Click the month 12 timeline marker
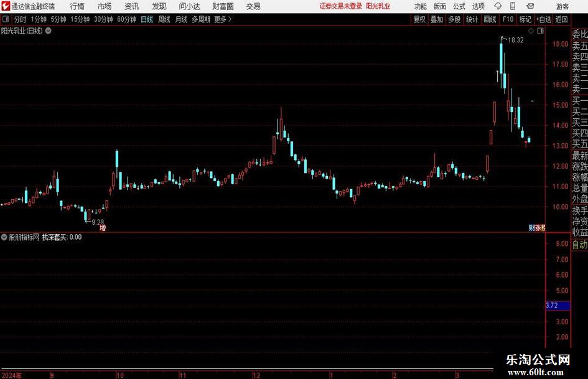The width and height of the screenshot is (588, 379). 256,375
